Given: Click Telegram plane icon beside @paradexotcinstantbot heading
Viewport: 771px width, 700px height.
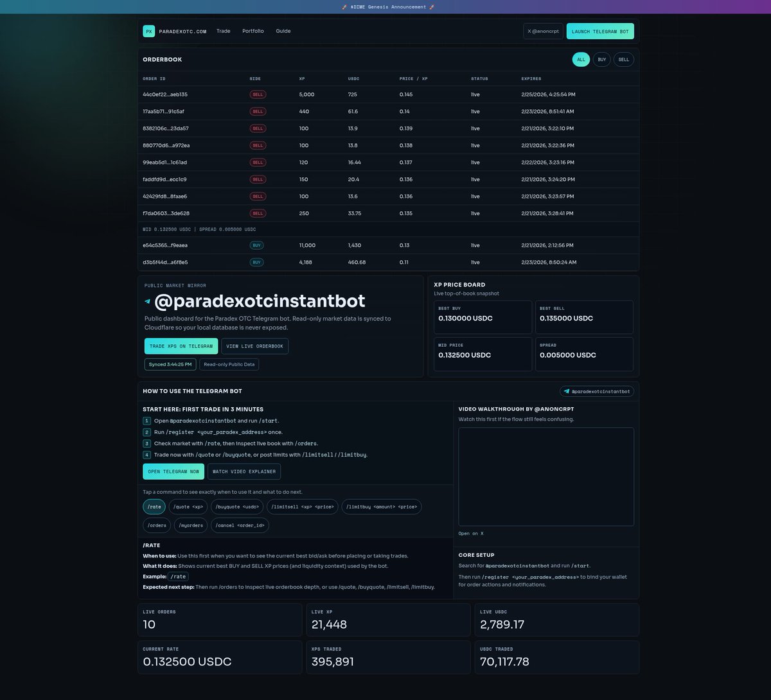Looking at the screenshot, I should 148,301.
